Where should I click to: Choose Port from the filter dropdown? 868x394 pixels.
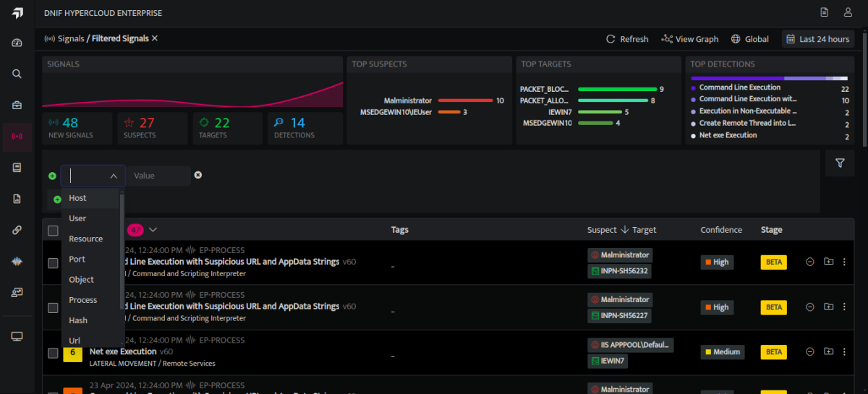90,259
